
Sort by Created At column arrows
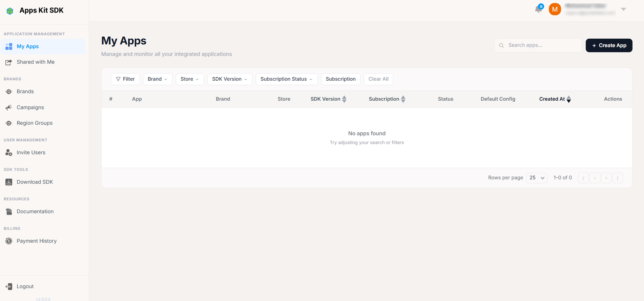[569, 99]
